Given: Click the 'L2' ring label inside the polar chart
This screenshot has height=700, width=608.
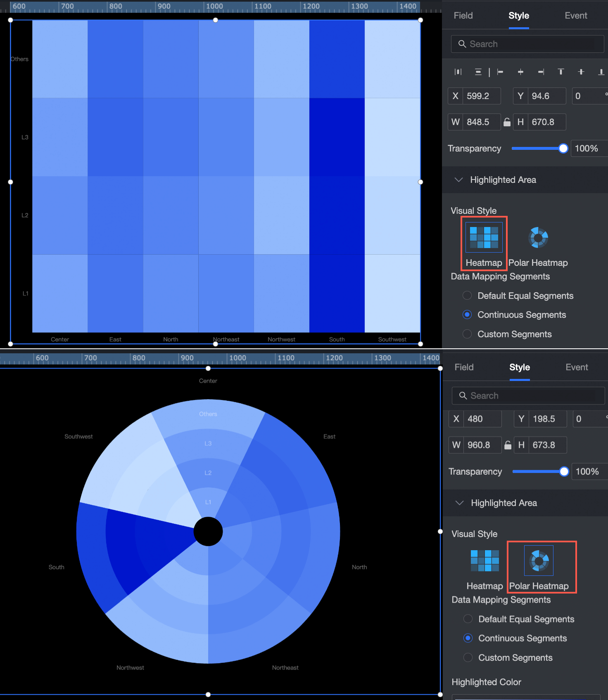Looking at the screenshot, I should click(208, 473).
